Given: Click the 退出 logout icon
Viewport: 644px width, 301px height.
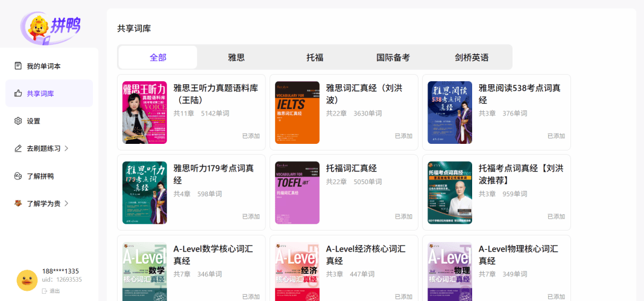Looking at the screenshot, I should 45,291.
